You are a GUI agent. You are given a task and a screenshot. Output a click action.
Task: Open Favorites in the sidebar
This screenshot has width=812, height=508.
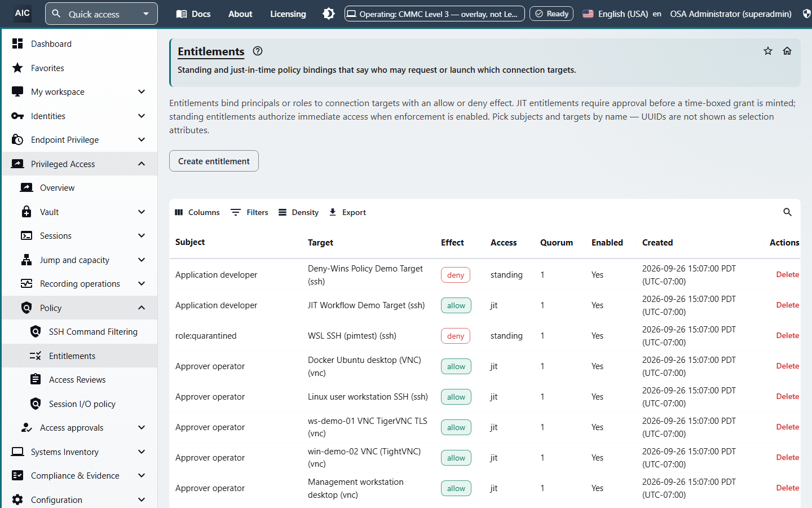[x=79, y=68]
